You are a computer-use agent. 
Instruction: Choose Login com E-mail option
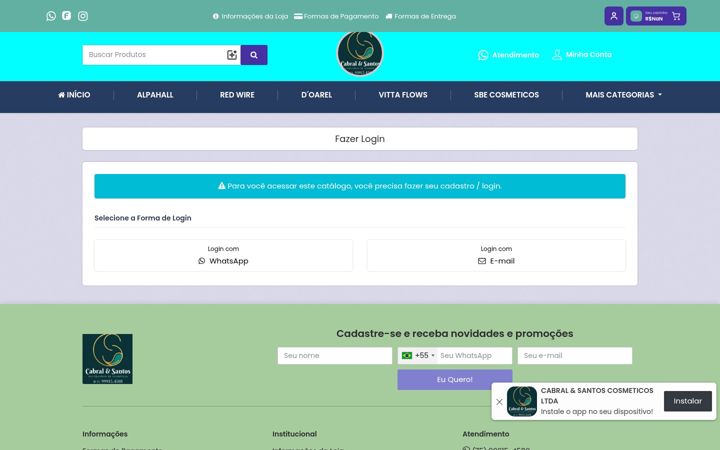point(496,255)
